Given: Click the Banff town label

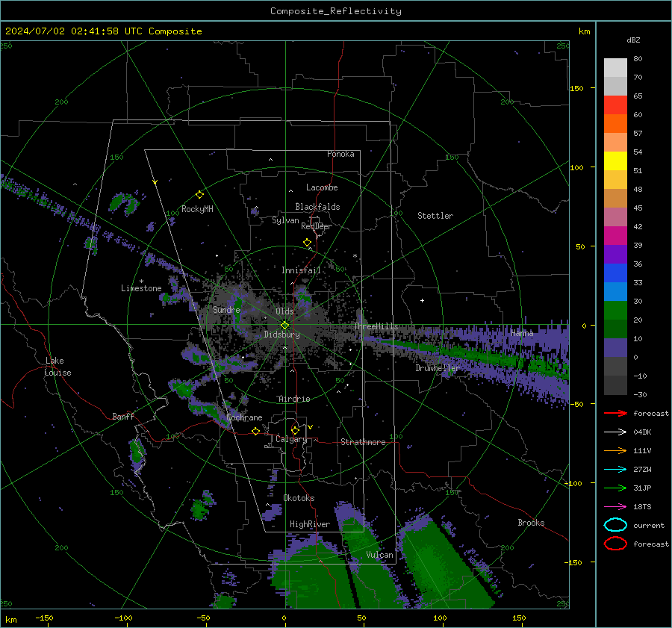Looking at the screenshot, I should [x=123, y=416].
